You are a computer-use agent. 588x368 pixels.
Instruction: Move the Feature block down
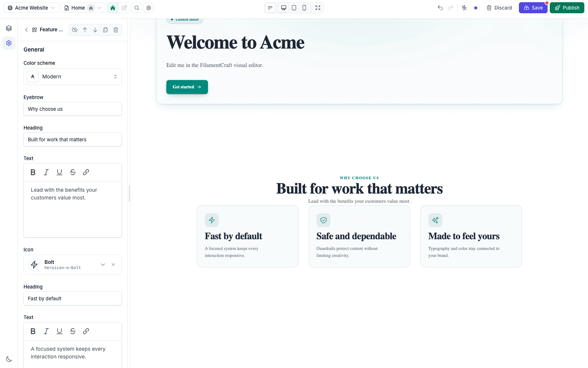[95, 30]
